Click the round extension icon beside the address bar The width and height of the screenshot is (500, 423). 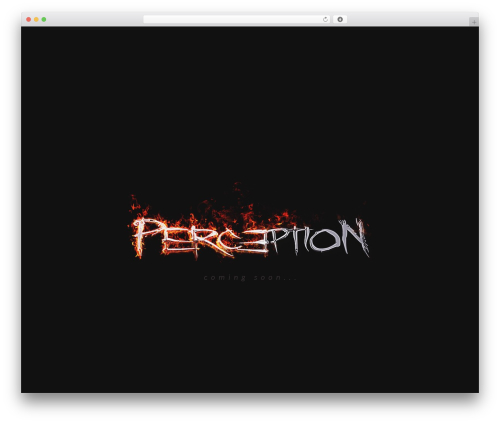340,19
